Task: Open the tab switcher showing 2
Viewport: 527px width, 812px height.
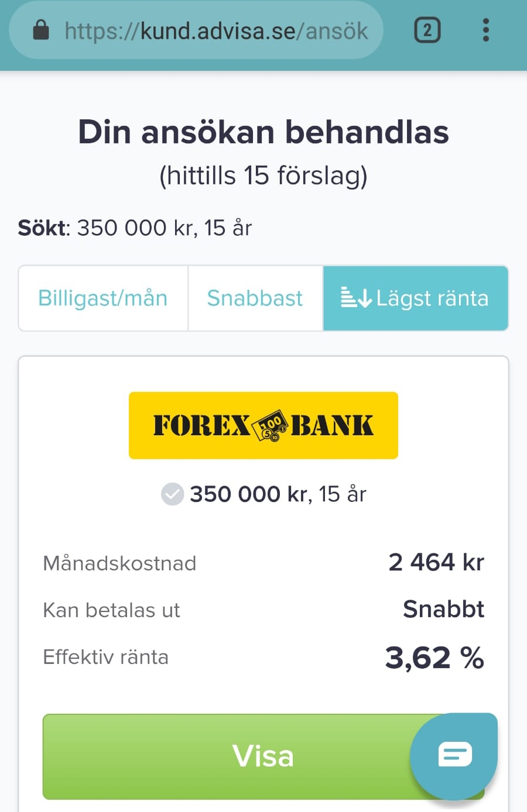Action: click(427, 30)
